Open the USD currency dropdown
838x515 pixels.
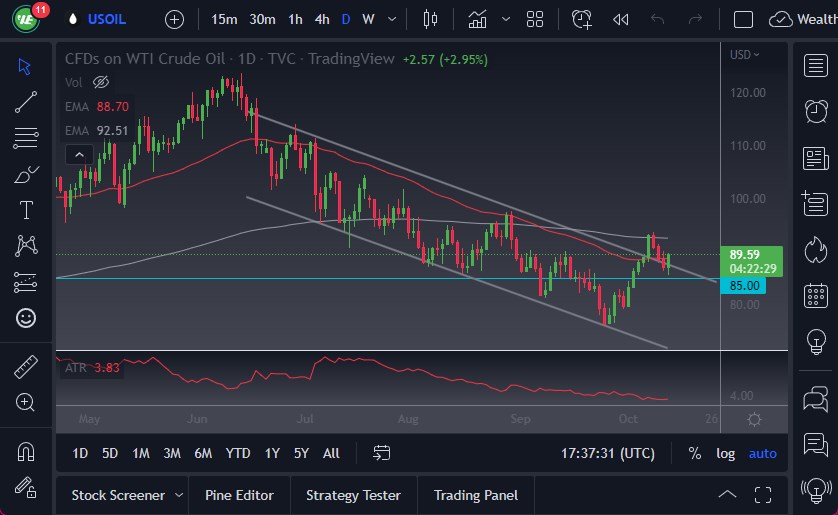[x=743, y=54]
